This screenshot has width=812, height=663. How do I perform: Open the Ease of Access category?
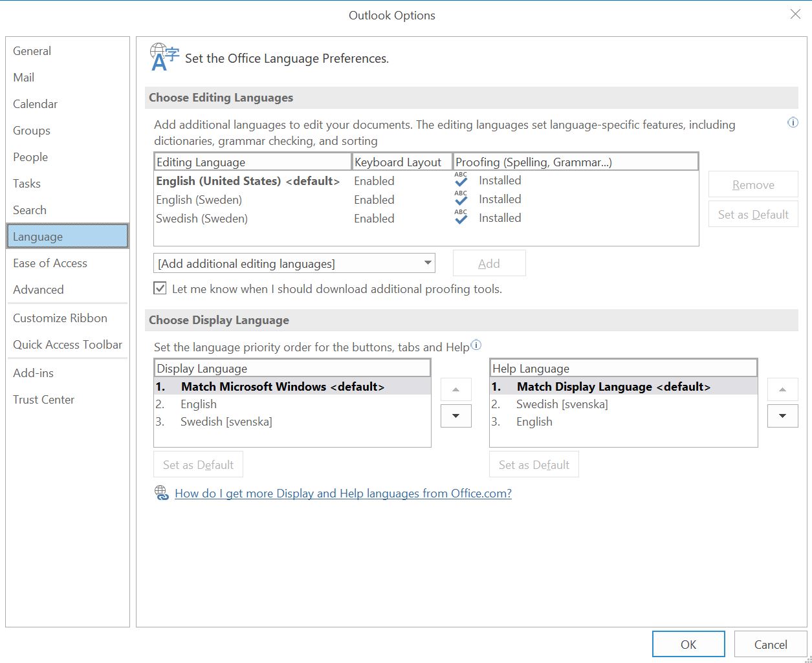pos(67,263)
